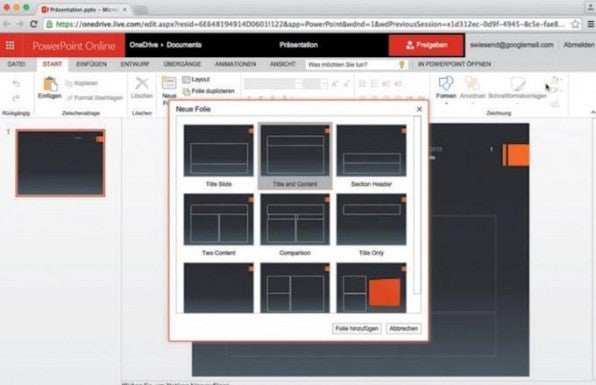The height and width of the screenshot is (385, 596).
Task: Click the Löschen delete X icon
Action: pos(142,84)
